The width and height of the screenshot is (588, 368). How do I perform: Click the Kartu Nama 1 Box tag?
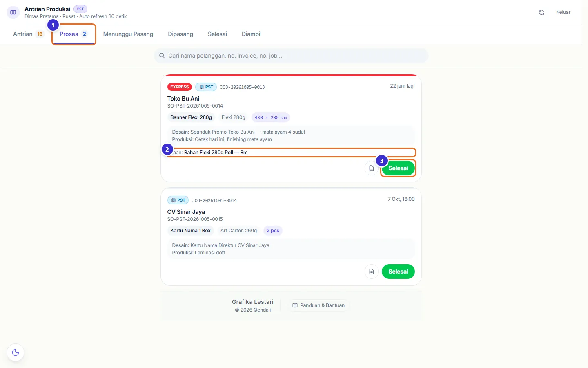click(x=191, y=231)
